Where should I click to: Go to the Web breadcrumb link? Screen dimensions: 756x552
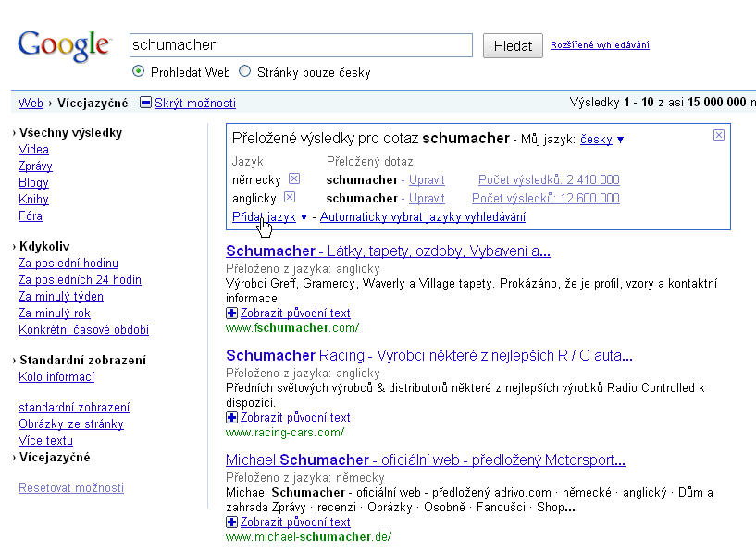coord(31,103)
